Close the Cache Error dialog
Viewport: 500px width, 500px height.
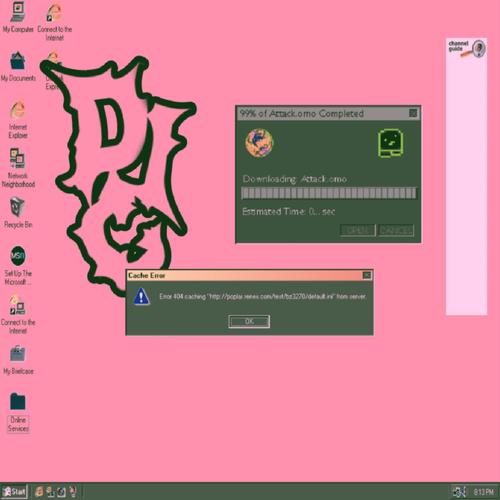[367, 275]
